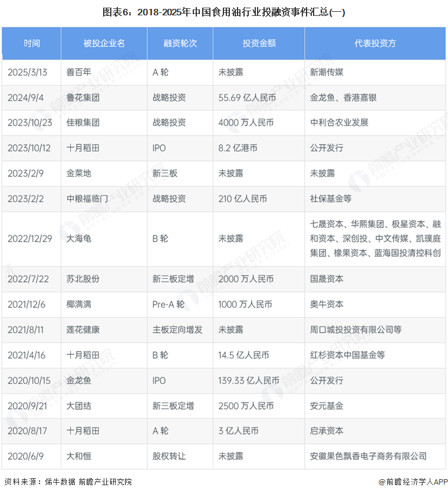
Task: Click the date 2023/2/9
Action: pos(25,173)
